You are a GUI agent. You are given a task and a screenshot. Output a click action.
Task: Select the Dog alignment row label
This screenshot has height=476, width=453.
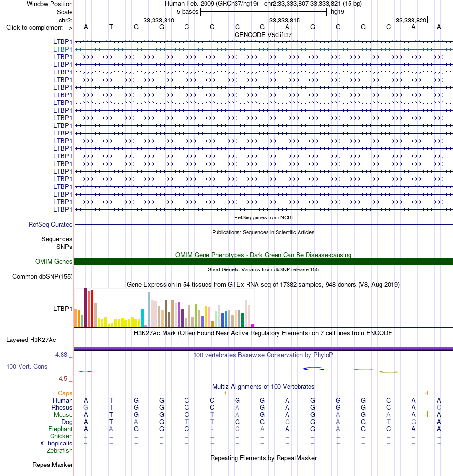(67, 422)
